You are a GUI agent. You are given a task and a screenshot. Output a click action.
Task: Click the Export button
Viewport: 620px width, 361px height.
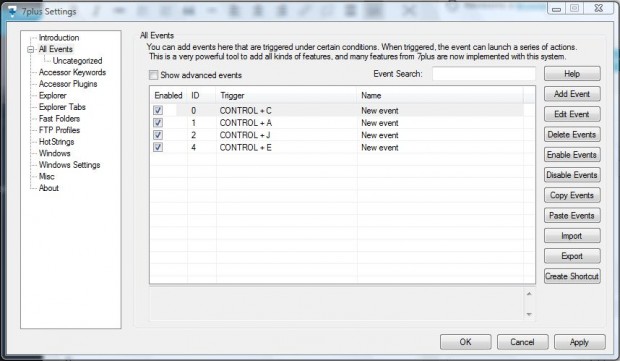572,256
